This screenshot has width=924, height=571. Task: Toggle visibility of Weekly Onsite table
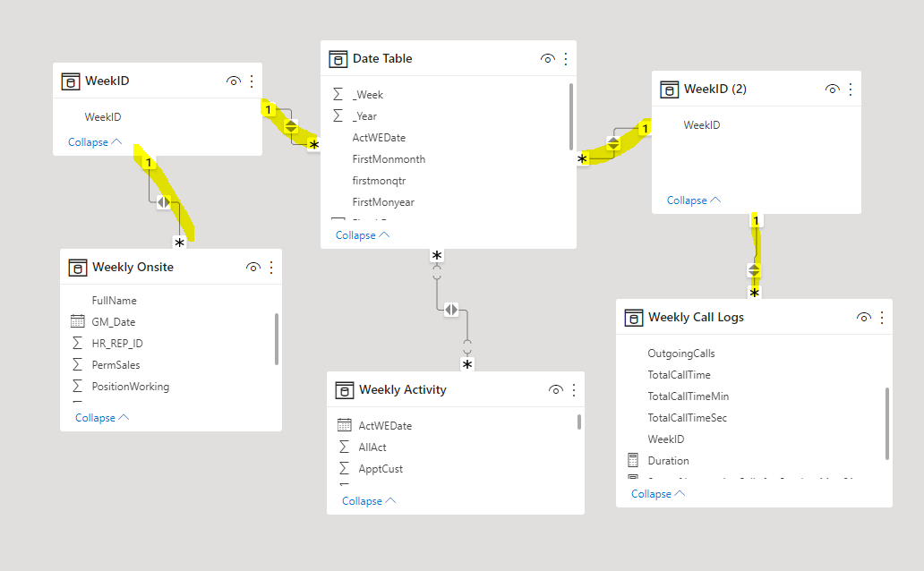pos(253,268)
